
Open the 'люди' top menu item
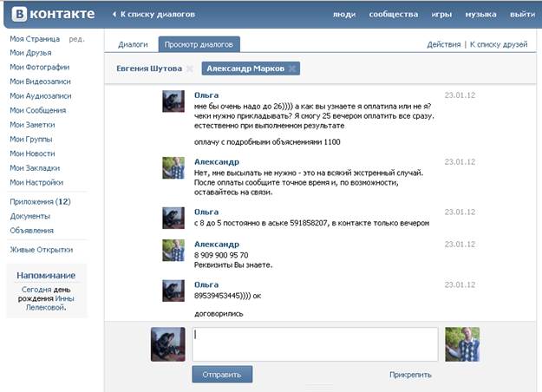344,15
